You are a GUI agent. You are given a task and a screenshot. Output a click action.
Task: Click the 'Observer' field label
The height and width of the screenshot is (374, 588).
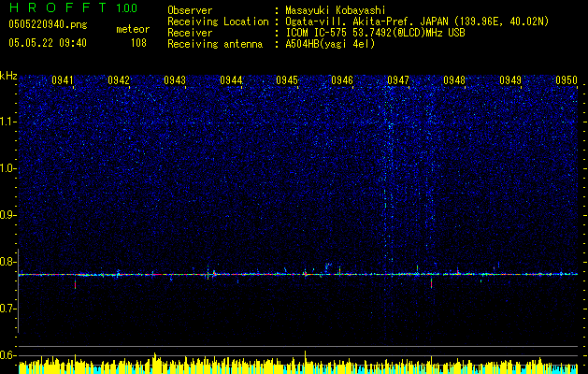click(x=190, y=10)
